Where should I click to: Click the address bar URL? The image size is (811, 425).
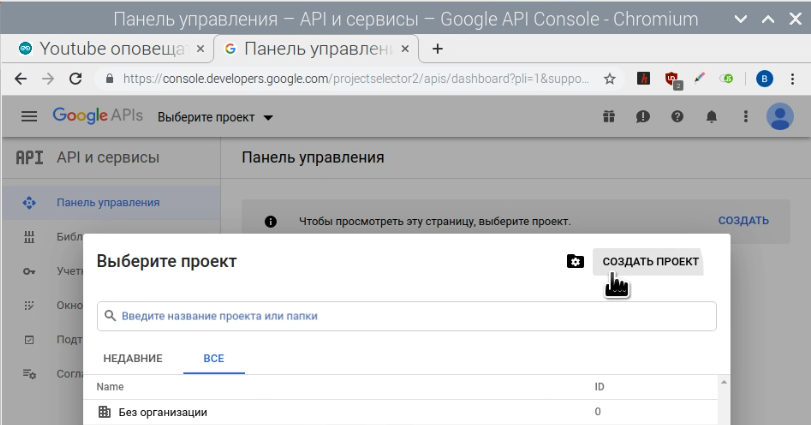pyautogui.click(x=356, y=79)
